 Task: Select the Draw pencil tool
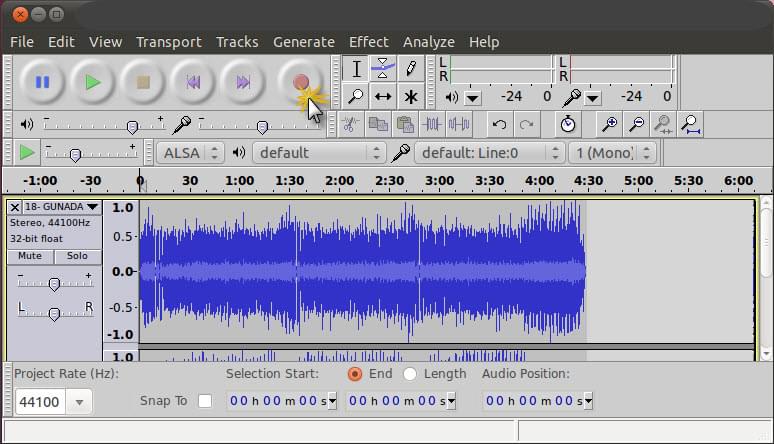click(410, 69)
